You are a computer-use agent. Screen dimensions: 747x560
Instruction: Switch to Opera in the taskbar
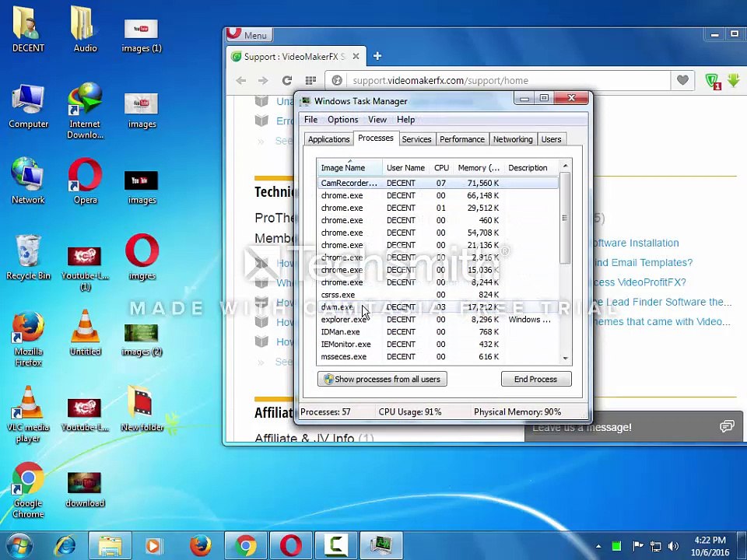pyautogui.click(x=290, y=546)
